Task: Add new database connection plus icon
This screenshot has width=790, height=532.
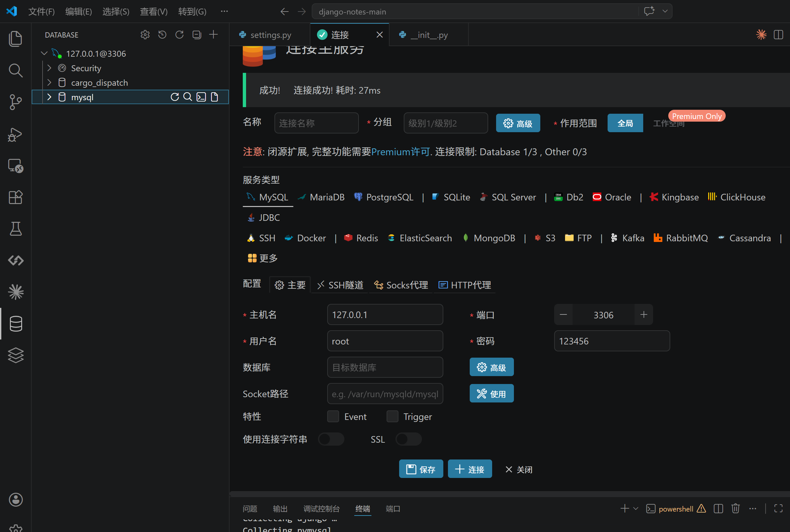Action: (213, 35)
